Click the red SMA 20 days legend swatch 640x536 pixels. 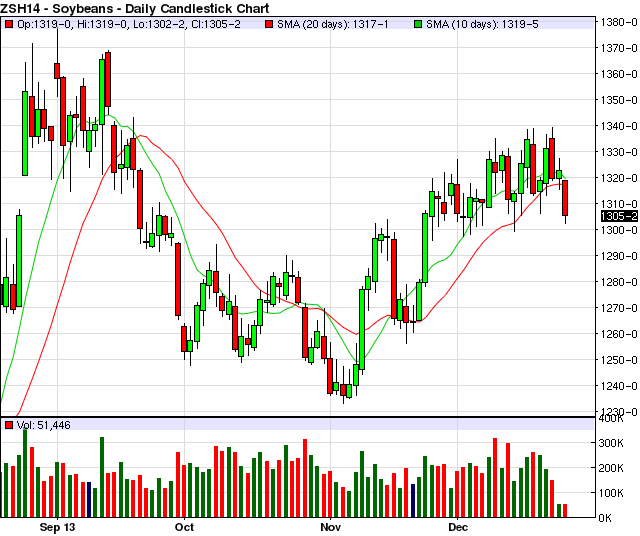[x=269, y=24]
